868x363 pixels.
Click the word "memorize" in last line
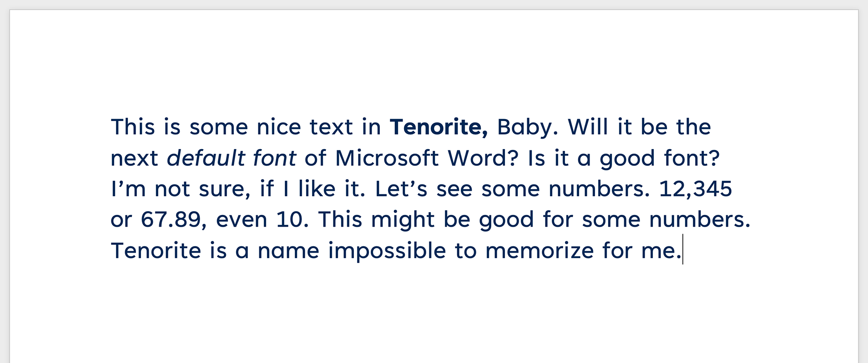(x=540, y=251)
